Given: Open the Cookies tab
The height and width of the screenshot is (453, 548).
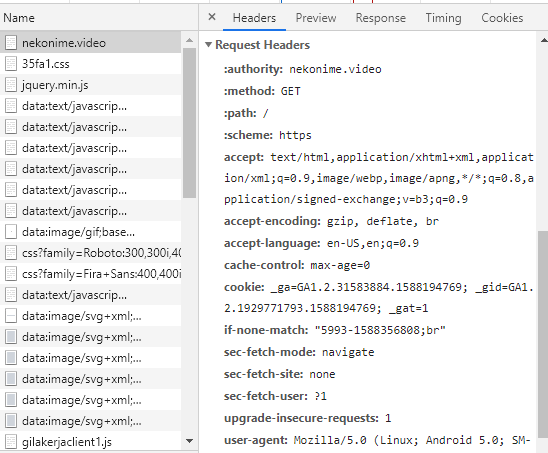Looking at the screenshot, I should pyautogui.click(x=502, y=18).
